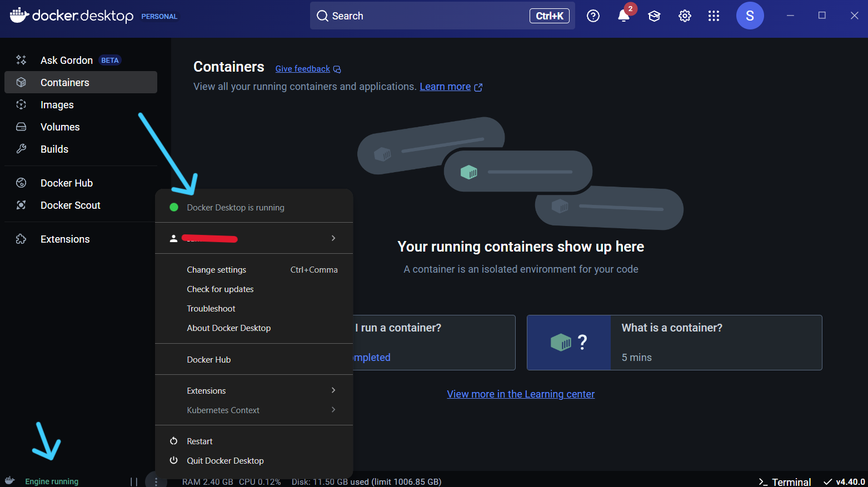Open View more in the Learning center
Viewport: 868px width, 487px height.
point(521,394)
